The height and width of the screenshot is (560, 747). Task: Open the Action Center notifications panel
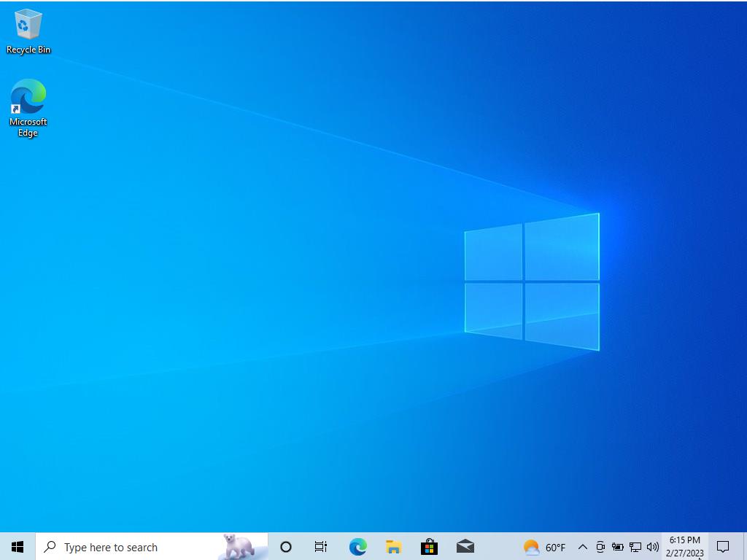coord(723,547)
